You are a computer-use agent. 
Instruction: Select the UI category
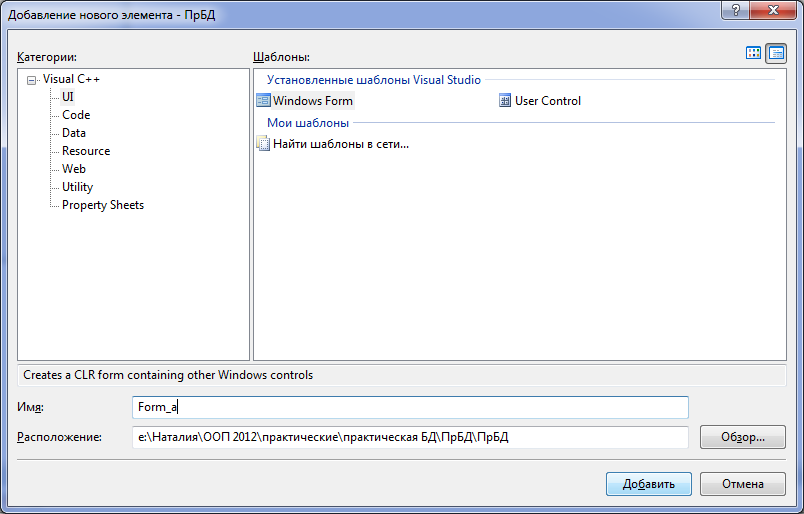pos(68,97)
